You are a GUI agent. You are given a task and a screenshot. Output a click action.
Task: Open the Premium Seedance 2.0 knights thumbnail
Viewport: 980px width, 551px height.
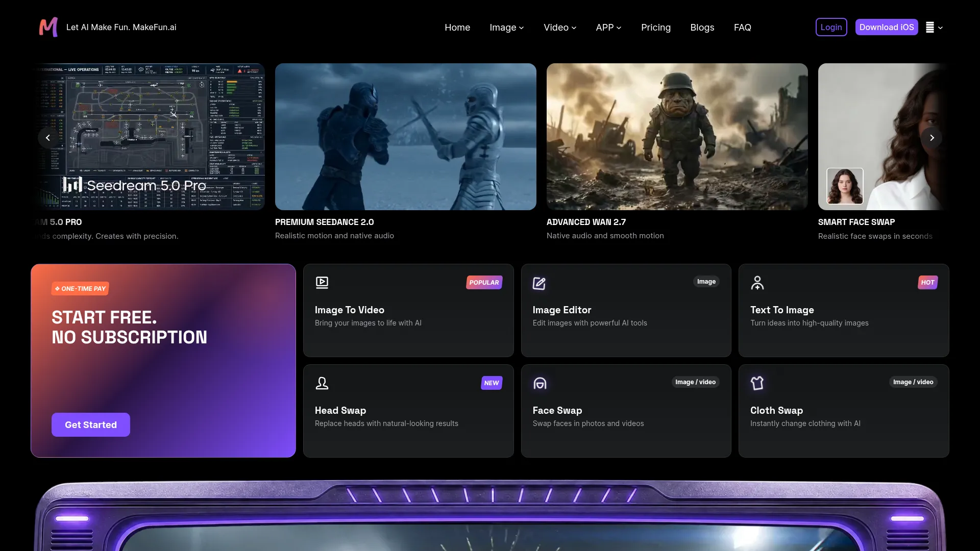[x=406, y=137]
